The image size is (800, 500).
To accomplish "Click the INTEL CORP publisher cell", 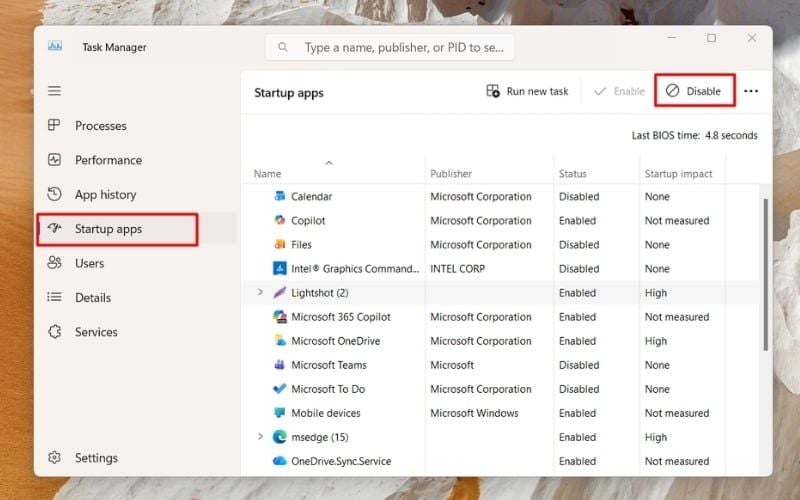I will tap(457, 268).
